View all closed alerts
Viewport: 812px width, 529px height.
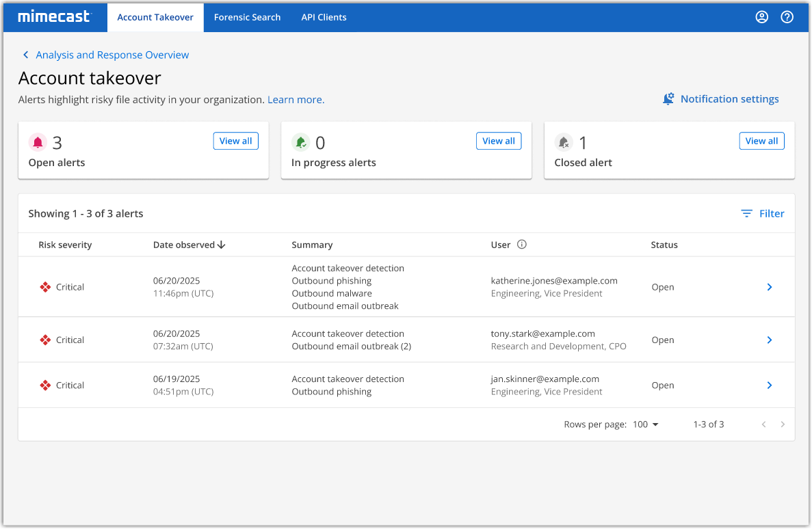coord(761,141)
